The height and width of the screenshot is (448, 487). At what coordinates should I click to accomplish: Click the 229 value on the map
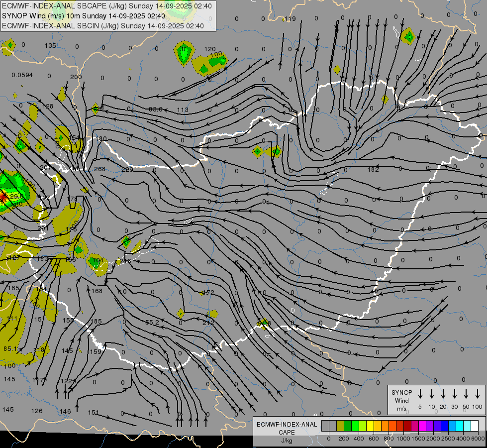pyautogui.click(x=127, y=169)
